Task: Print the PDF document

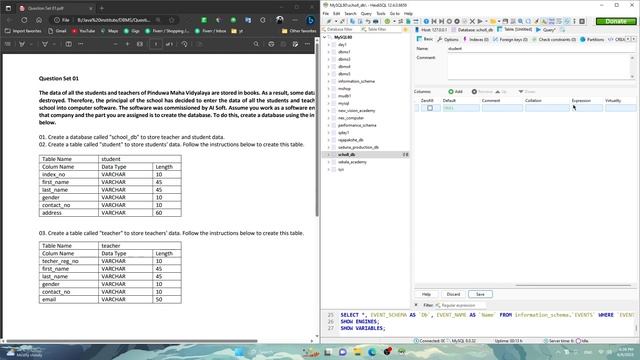Action: (x=271, y=44)
